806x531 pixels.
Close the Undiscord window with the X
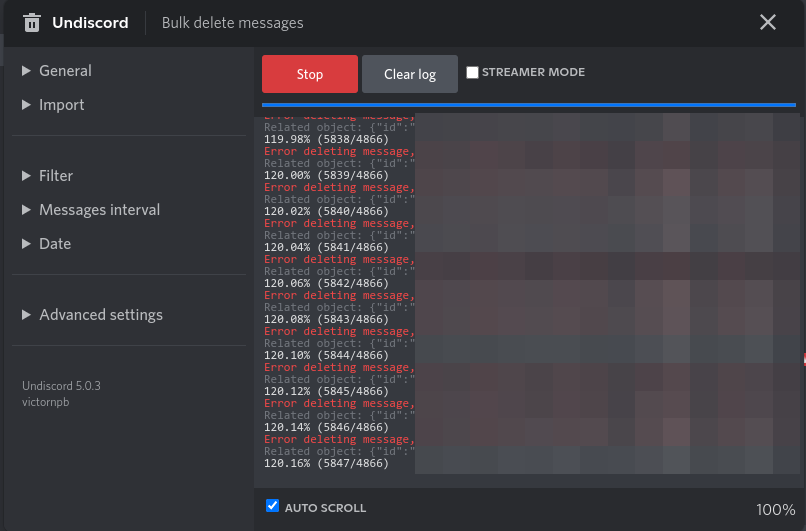[x=767, y=22]
